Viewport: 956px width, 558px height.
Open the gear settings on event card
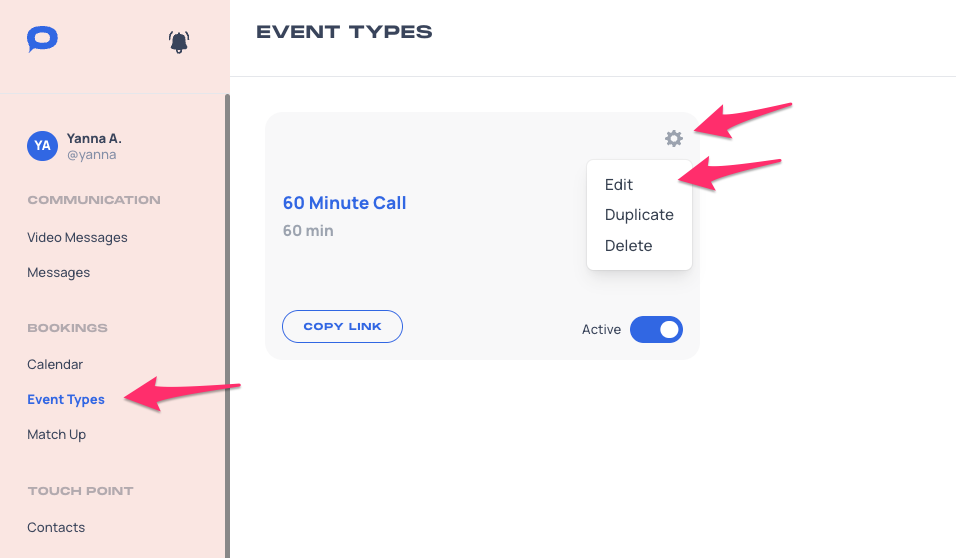(674, 138)
